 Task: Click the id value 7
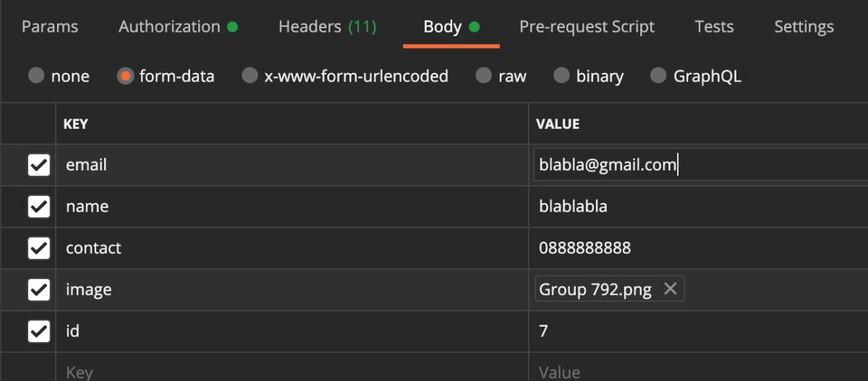coord(699,332)
